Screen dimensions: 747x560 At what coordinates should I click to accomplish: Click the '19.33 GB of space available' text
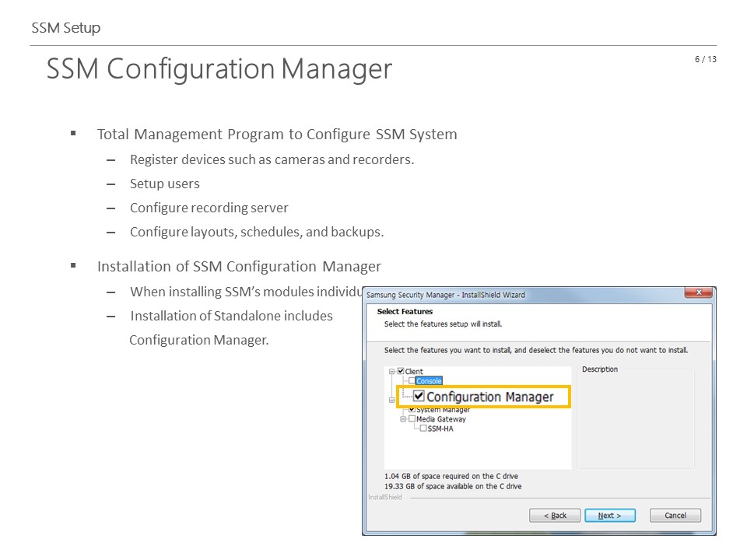click(453, 486)
